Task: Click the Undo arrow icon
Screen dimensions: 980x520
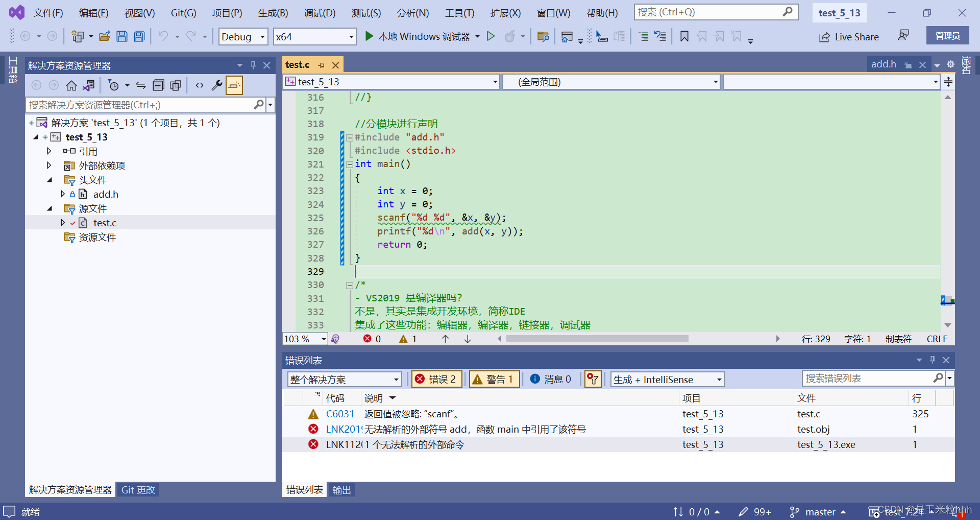Action: pyautogui.click(x=163, y=36)
